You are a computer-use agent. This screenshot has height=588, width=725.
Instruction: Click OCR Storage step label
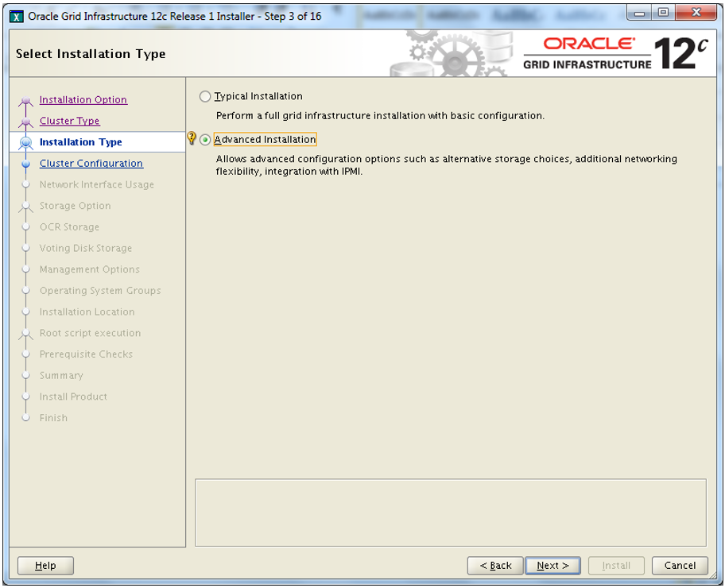69,227
